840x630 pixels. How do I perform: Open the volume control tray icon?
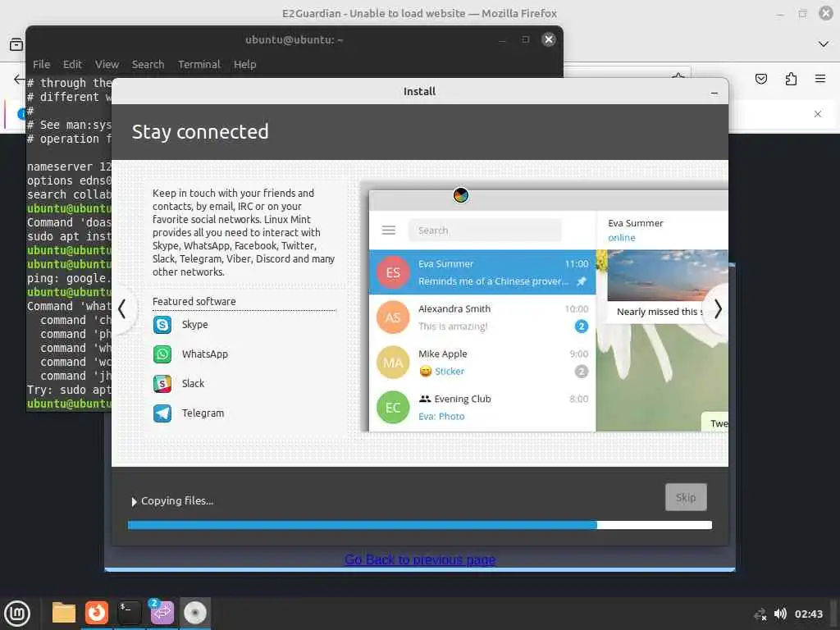click(x=781, y=614)
